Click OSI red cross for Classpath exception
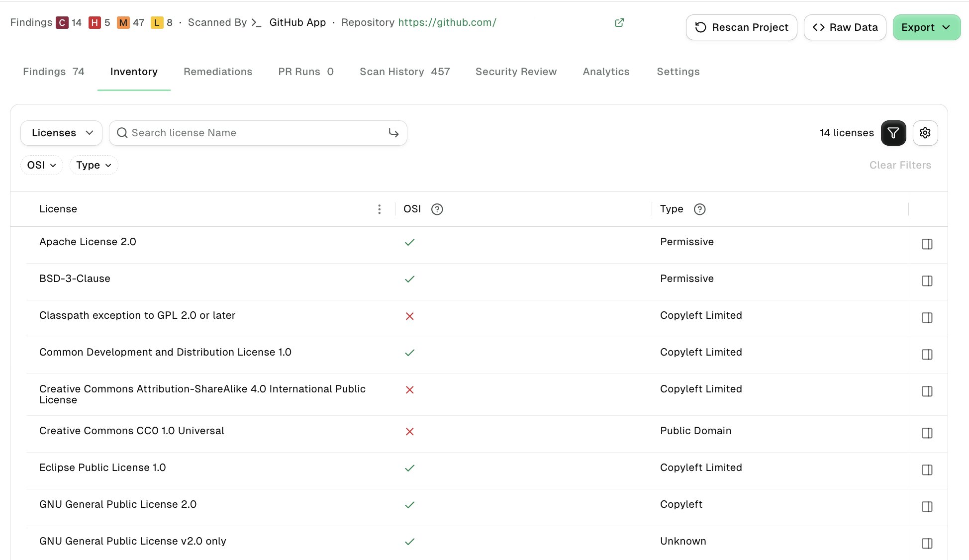Viewport: 969px width, 560px height. pyautogui.click(x=409, y=316)
